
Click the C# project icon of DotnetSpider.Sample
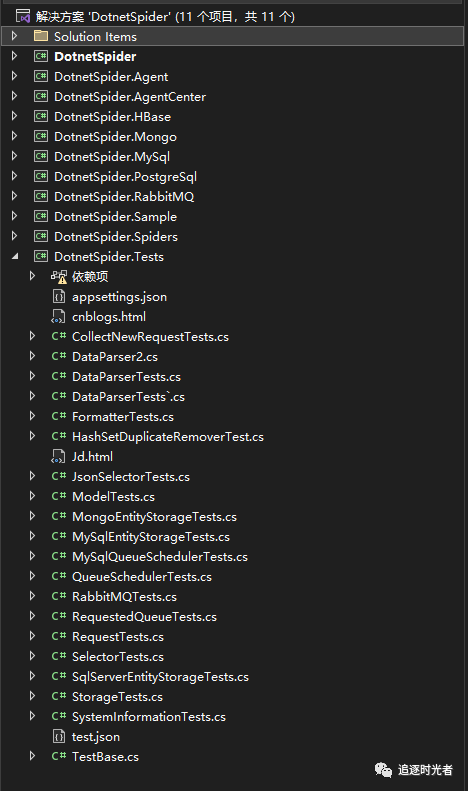tap(40, 216)
